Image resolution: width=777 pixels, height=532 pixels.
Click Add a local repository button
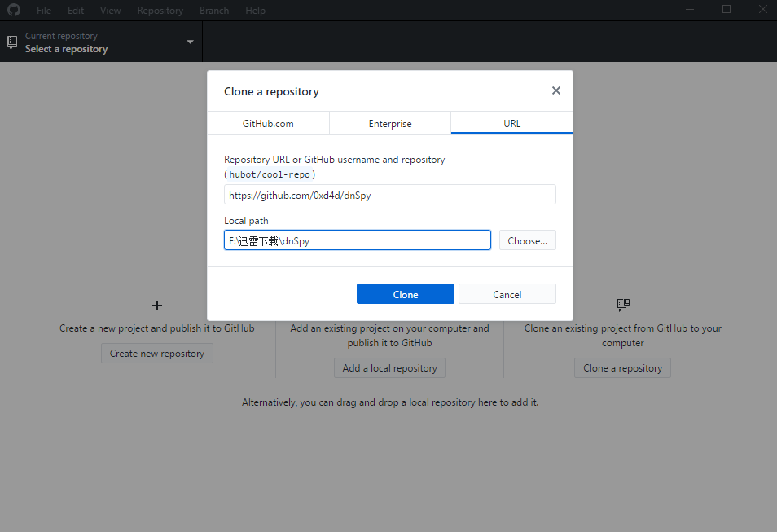click(x=389, y=368)
